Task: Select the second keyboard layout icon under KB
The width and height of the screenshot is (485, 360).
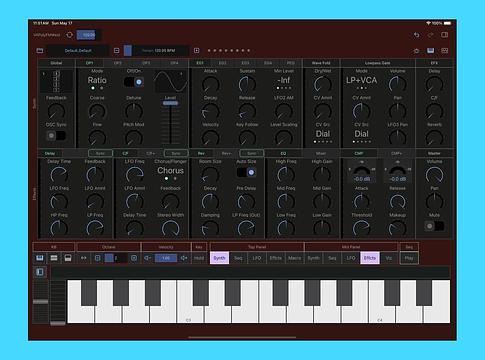Action: point(54,258)
